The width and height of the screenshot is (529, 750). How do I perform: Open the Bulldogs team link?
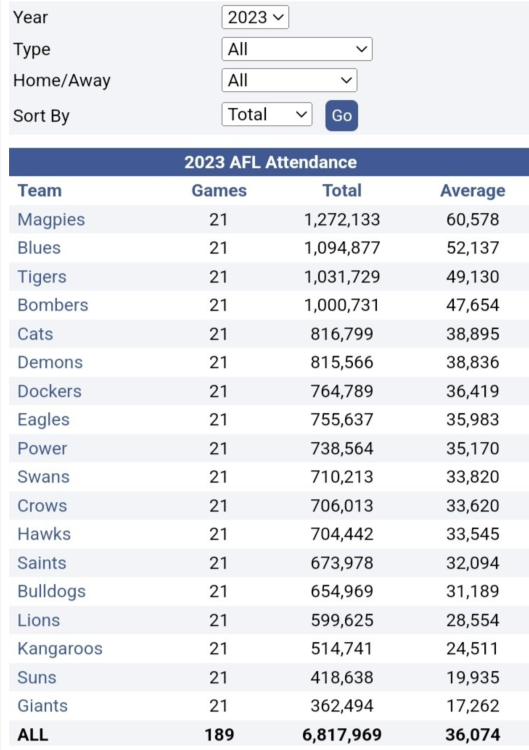click(52, 592)
